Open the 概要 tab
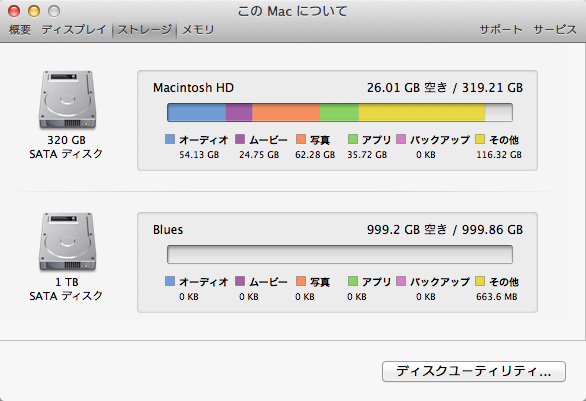 pyautogui.click(x=20, y=30)
